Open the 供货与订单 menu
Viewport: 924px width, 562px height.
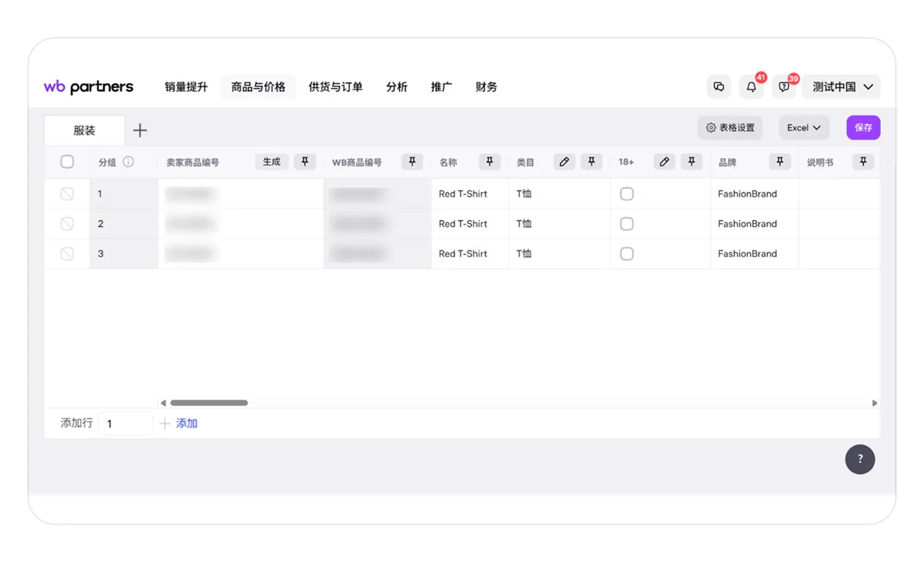[335, 87]
